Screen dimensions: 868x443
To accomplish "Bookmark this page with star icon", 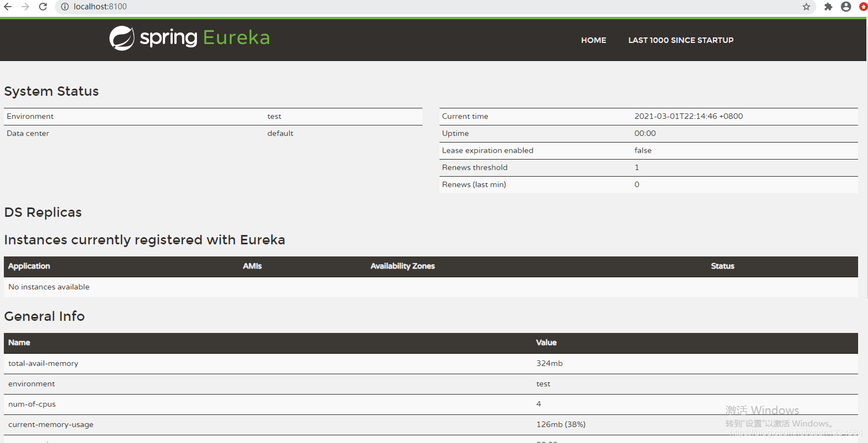I will click(806, 7).
